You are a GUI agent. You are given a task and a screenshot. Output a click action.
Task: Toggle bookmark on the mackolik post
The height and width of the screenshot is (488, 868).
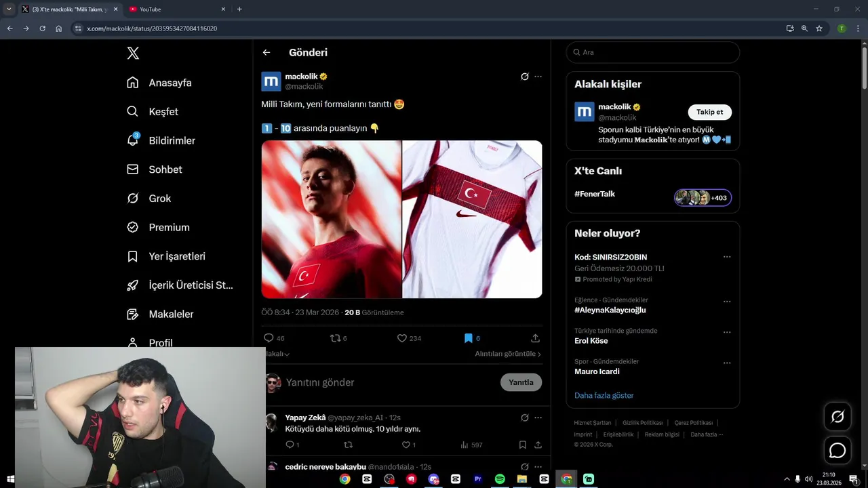468,338
